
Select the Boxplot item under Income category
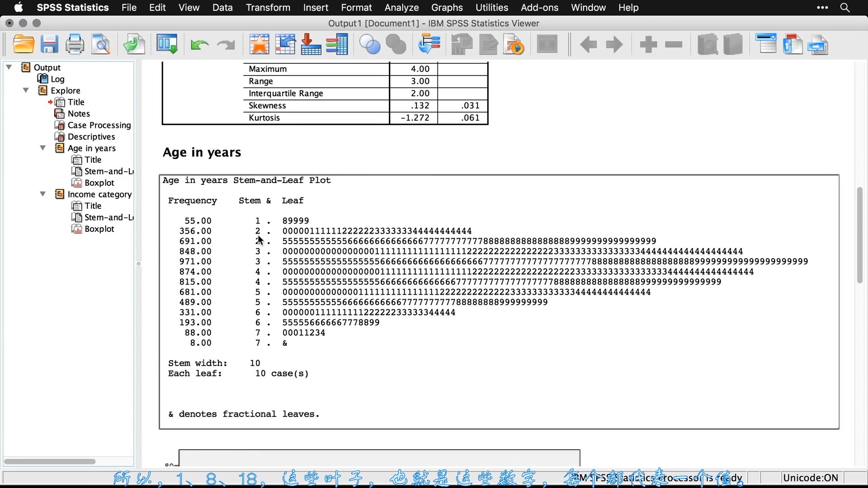[x=99, y=229]
